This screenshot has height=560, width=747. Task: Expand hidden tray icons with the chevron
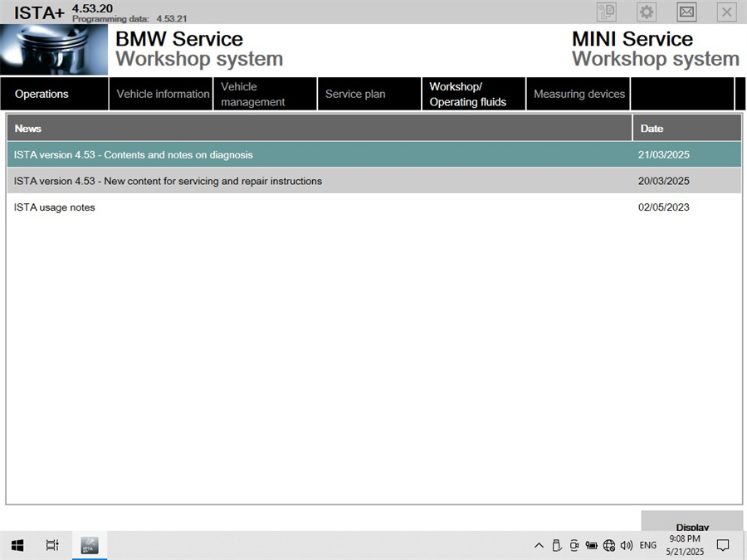tap(539, 545)
